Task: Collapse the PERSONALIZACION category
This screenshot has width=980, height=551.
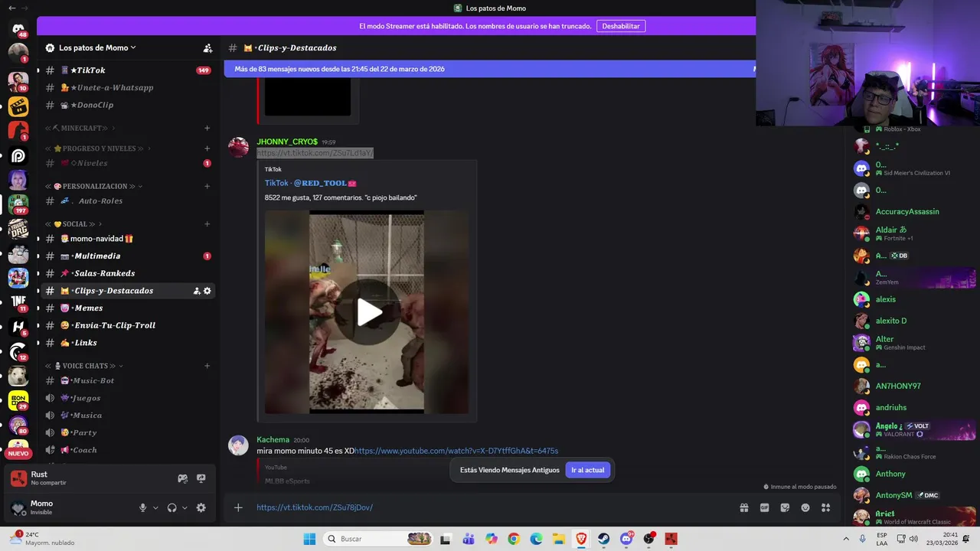Action: click(x=94, y=186)
